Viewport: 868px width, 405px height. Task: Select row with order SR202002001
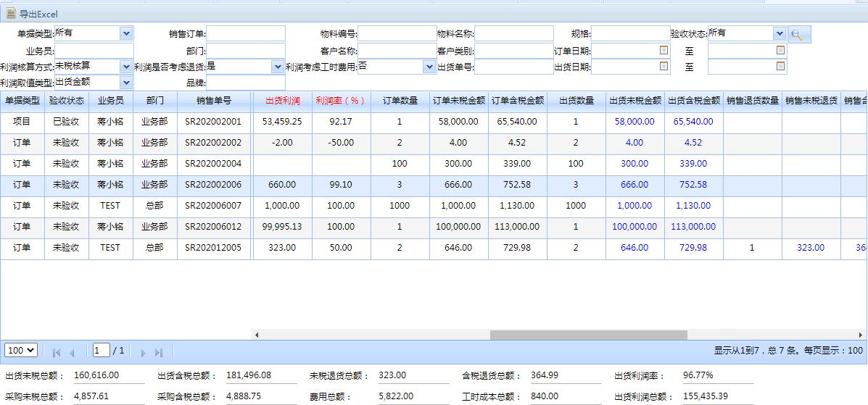434,122
